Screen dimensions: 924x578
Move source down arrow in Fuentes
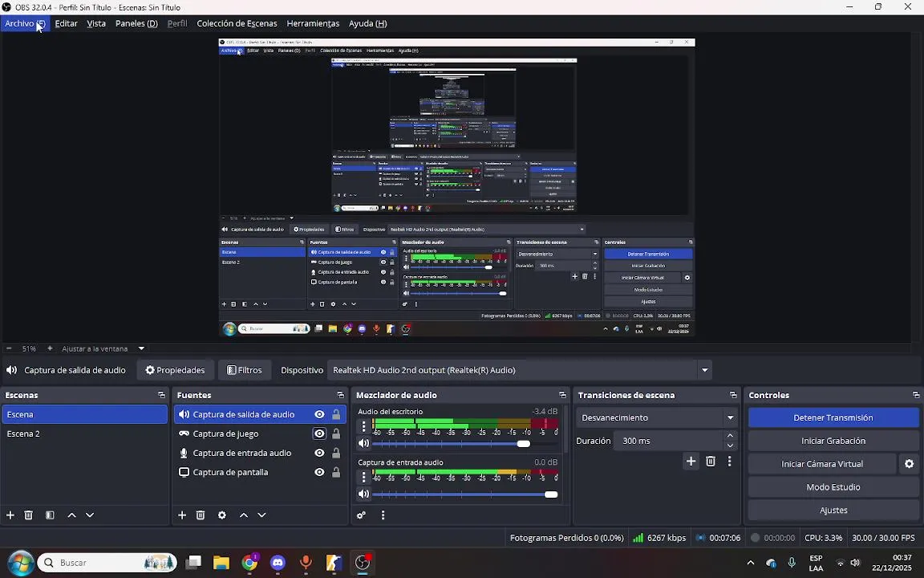[x=261, y=515]
